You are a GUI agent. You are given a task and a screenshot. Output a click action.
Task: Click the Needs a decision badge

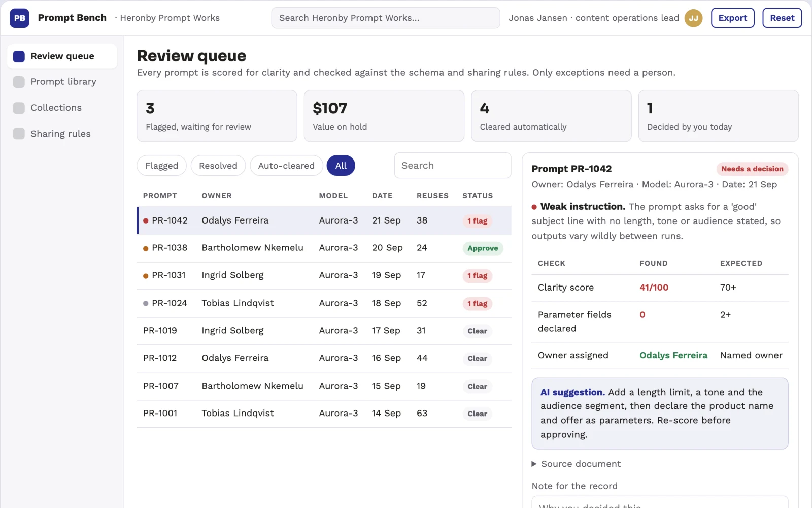752,169
